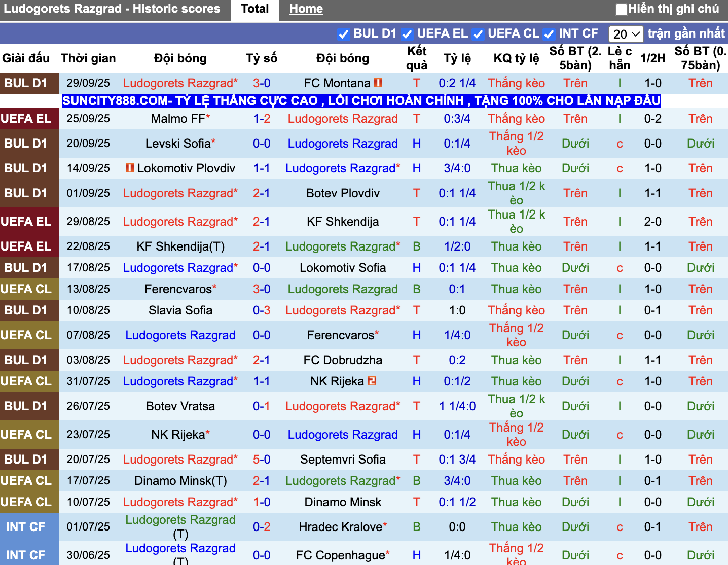The width and height of the screenshot is (728, 565).
Task: Open Slavia Sofia team link
Action: click(x=180, y=310)
